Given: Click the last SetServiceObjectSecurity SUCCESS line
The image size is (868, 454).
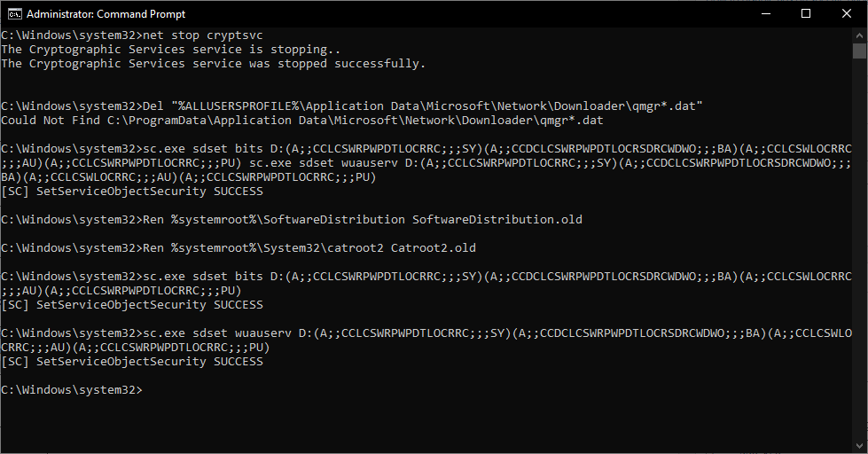Looking at the screenshot, I should coord(132,361).
